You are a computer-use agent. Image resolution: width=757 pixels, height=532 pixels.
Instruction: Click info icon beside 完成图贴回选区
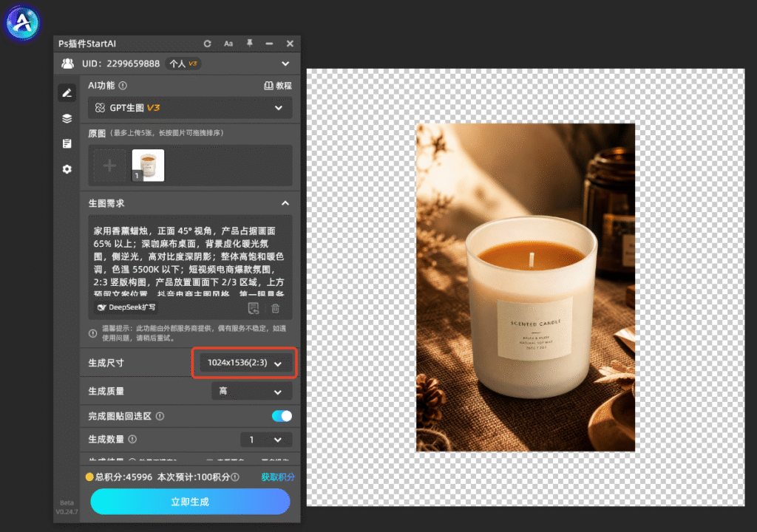(160, 416)
